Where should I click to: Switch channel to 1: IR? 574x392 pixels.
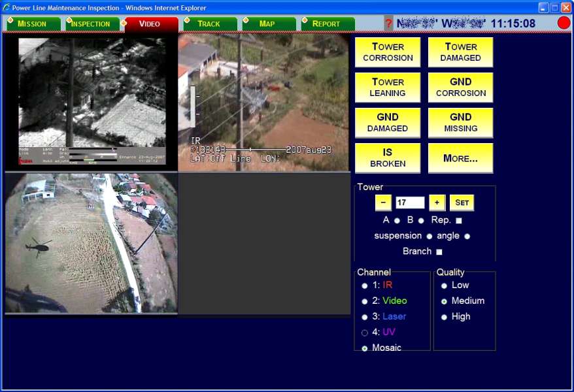364,285
